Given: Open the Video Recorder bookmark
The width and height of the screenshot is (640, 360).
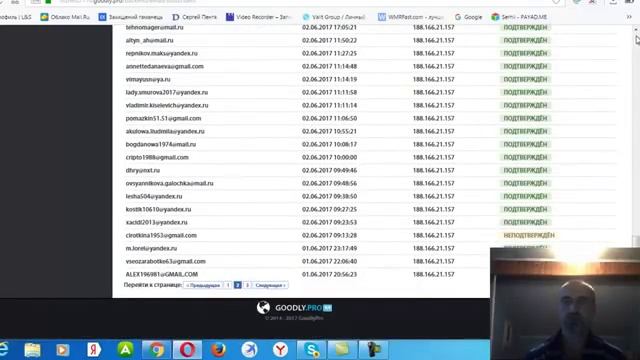Looking at the screenshot, I should point(259,17).
